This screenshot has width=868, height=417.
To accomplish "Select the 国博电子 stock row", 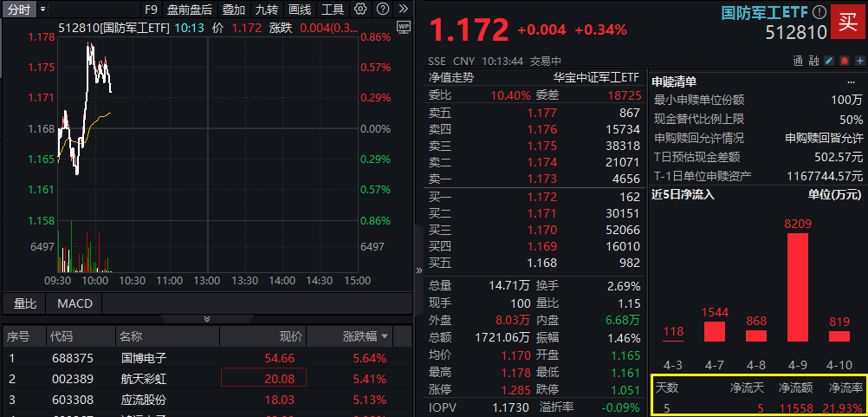I will [x=206, y=358].
